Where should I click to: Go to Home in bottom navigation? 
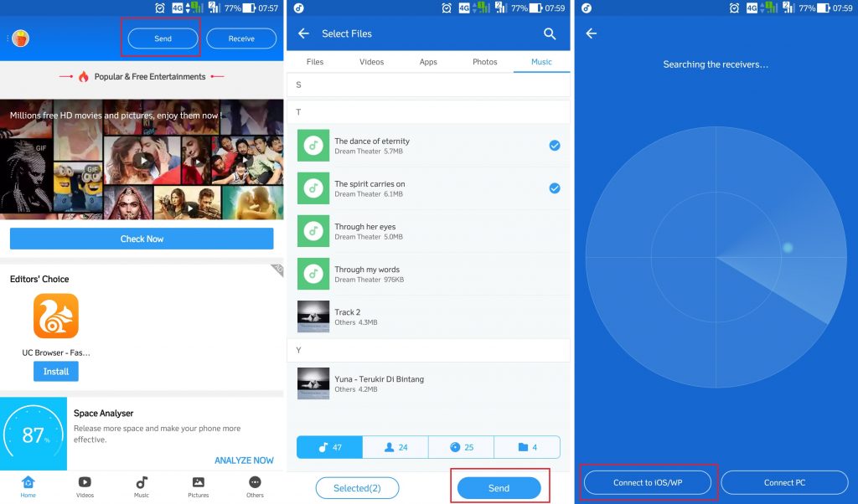[x=28, y=486]
